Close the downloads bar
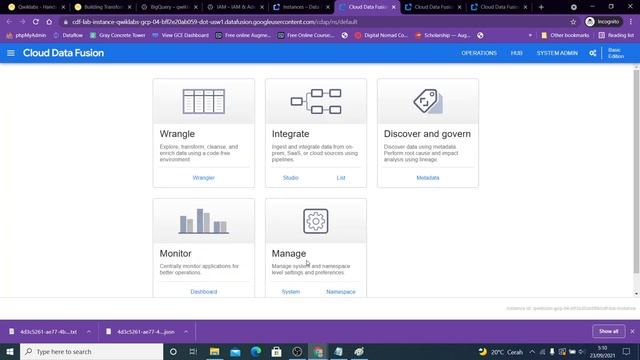640x360 pixels. (x=632, y=331)
